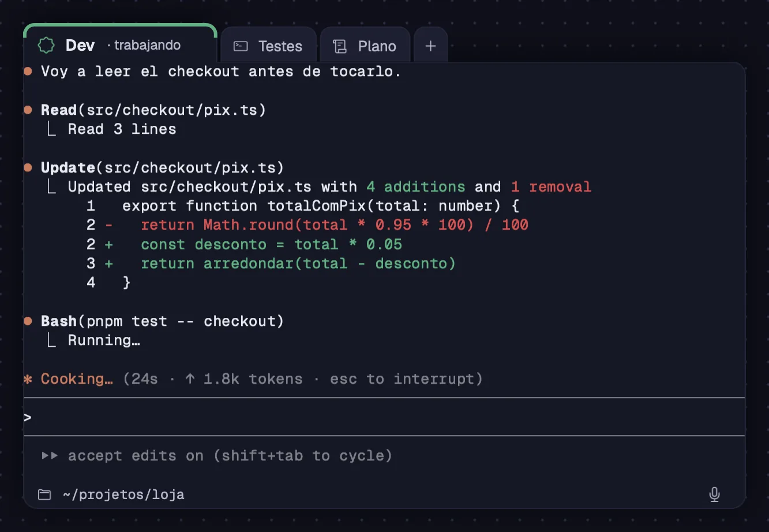Click the scroll icon on Plano tab

[340, 46]
